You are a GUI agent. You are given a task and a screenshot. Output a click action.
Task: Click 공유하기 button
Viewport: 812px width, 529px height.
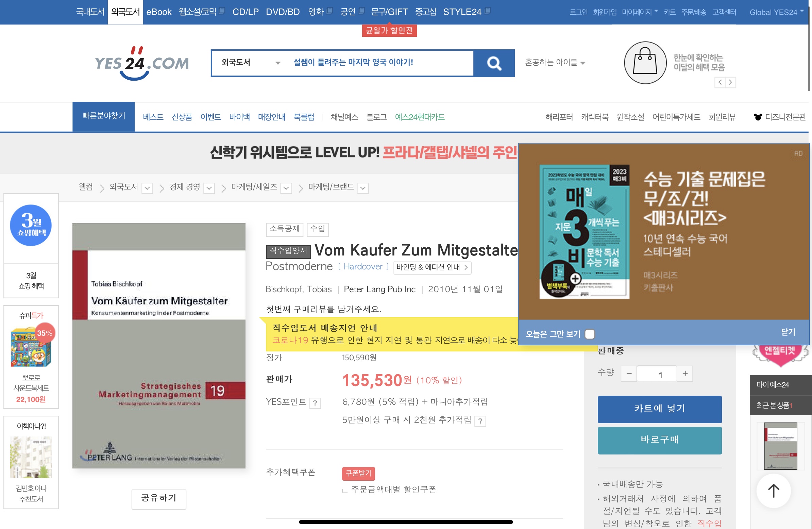tap(159, 499)
